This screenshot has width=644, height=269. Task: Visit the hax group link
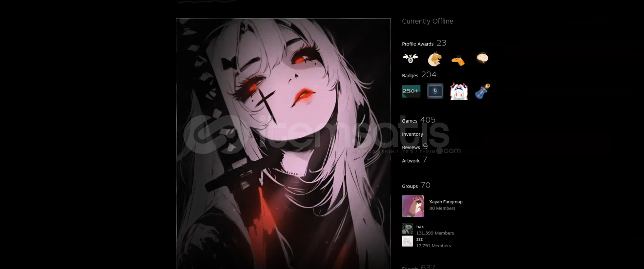(420, 227)
